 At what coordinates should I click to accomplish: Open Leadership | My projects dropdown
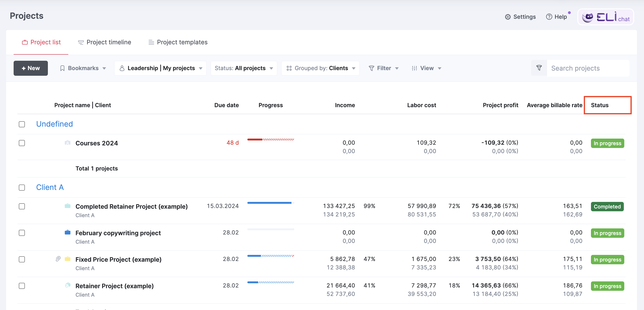(160, 68)
